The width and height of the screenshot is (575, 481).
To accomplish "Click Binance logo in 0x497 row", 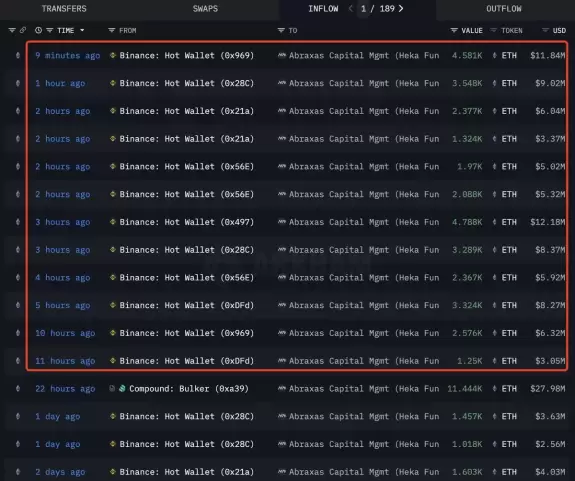I will point(113,222).
